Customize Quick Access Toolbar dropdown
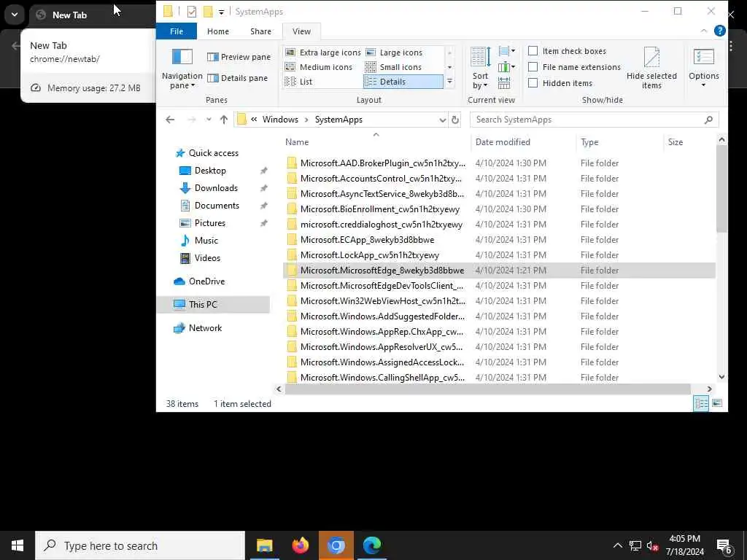 (x=221, y=12)
